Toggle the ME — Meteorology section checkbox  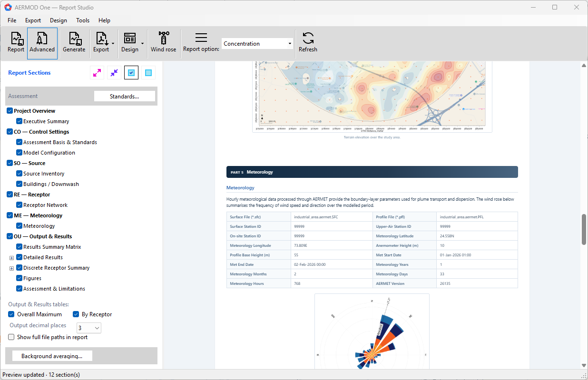coord(10,215)
